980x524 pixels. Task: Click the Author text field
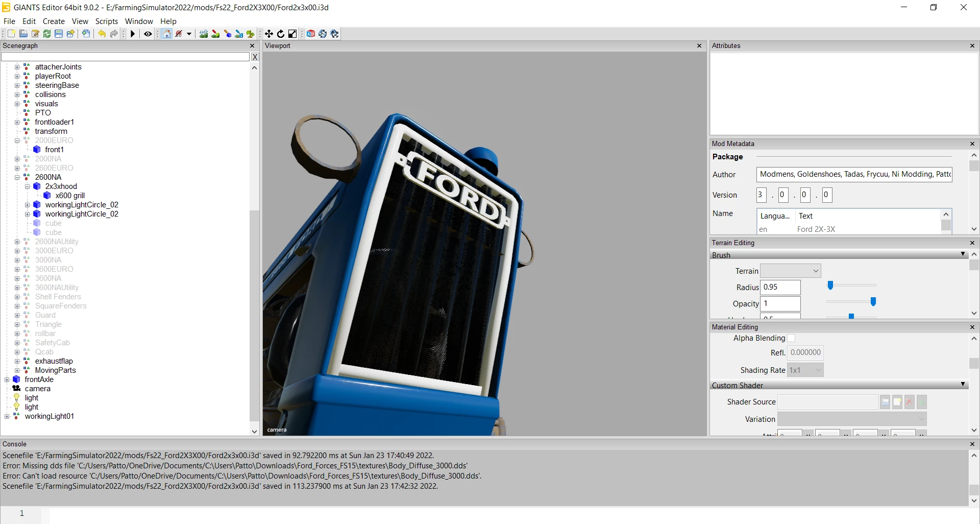click(854, 174)
